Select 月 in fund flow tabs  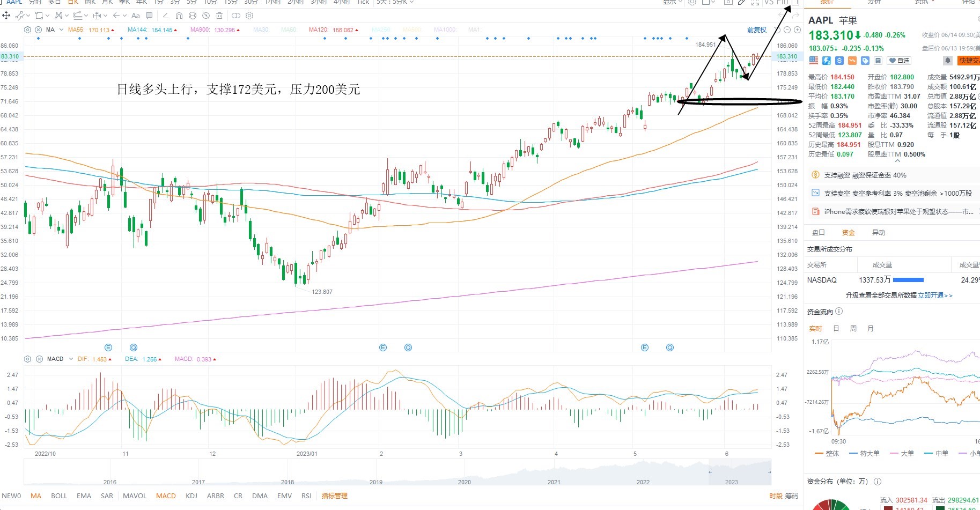[x=870, y=329]
